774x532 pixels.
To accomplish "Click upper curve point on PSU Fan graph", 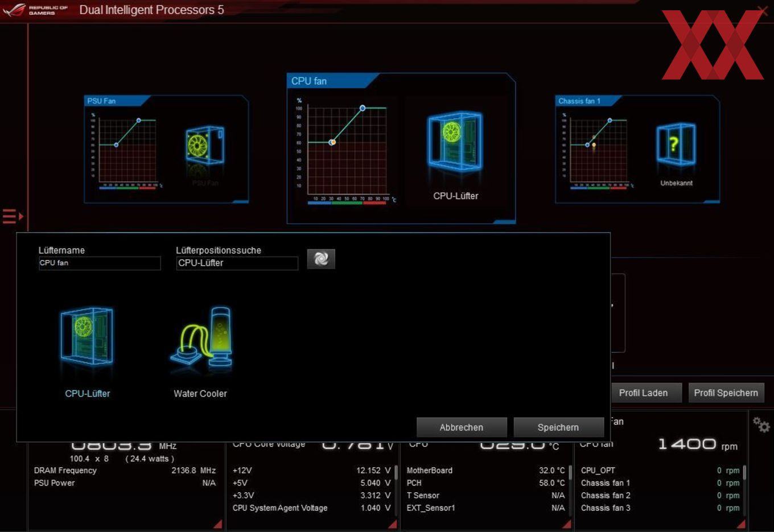I will click(139, 120).
